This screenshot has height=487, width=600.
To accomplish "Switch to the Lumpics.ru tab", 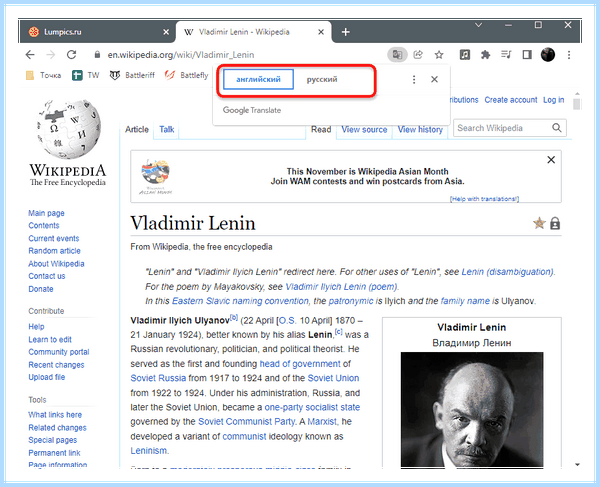I will (x=98, y=32).
